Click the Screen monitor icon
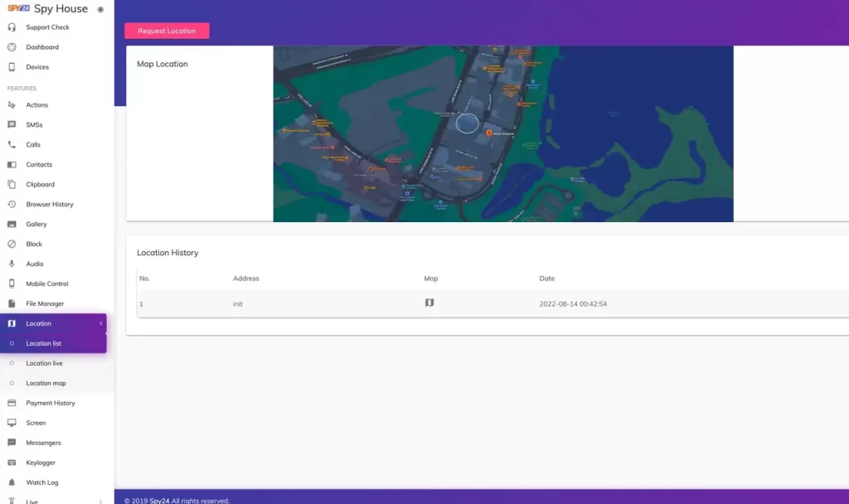849x504 pixels. [x=12, y=423]
